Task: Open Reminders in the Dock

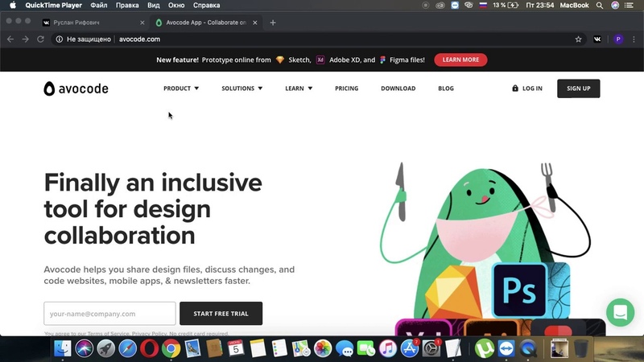Action: [279, 348]
